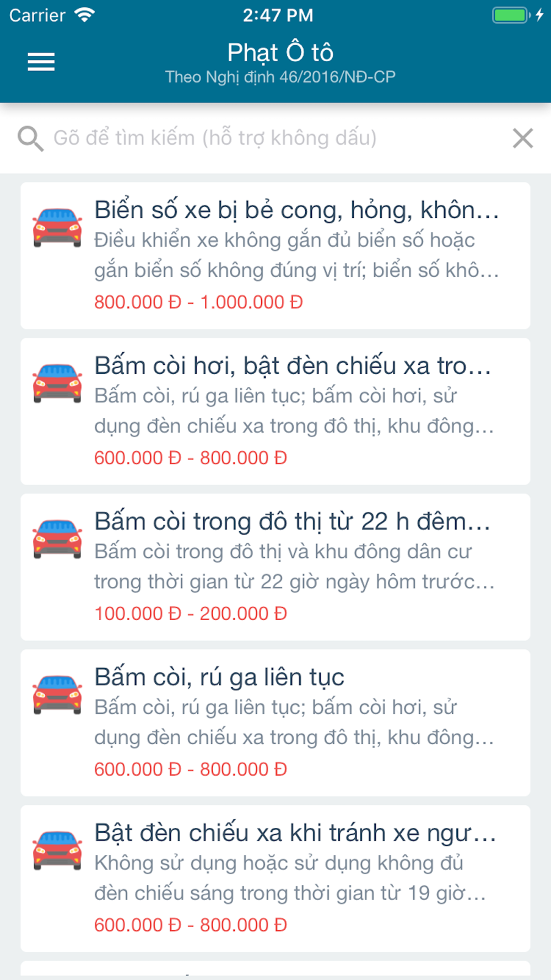
Task: Tap the 800.000 Đ - 1.000.000 Đ fine amount
Action: [199, 302]
